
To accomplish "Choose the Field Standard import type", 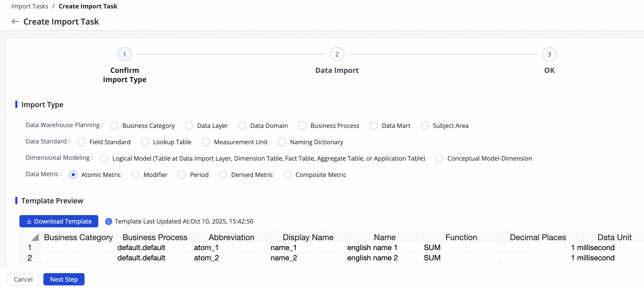I will (81, 142).
